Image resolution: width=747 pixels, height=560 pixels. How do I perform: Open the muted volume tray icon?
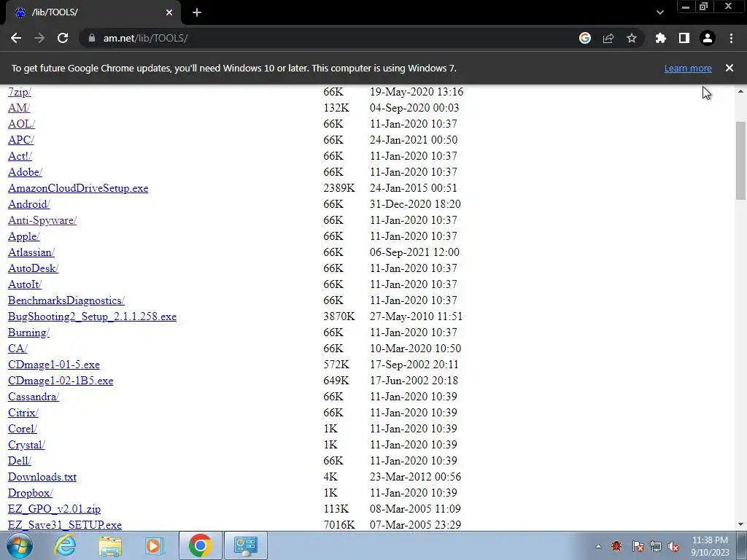(x=673, y=547)
